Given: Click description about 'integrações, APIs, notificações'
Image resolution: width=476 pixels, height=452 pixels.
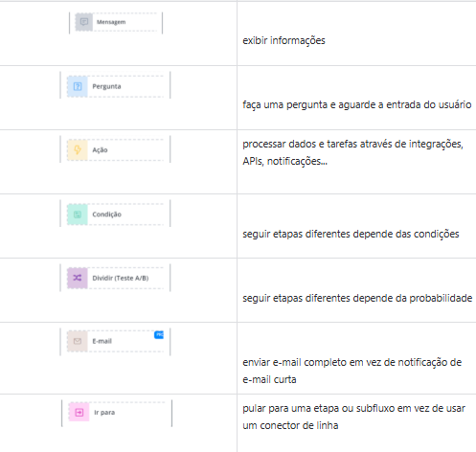Looking at the screenshot, I should tap(353, 152).
